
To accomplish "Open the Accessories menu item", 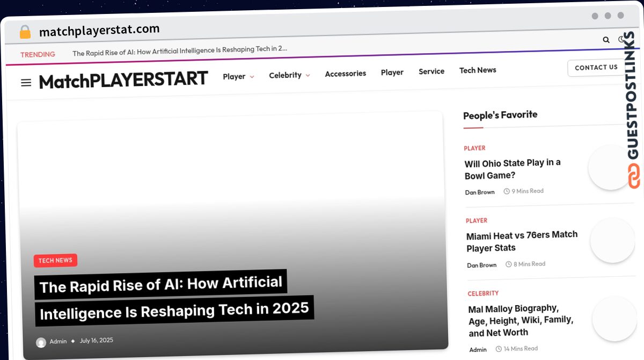I will coord(346,74).
